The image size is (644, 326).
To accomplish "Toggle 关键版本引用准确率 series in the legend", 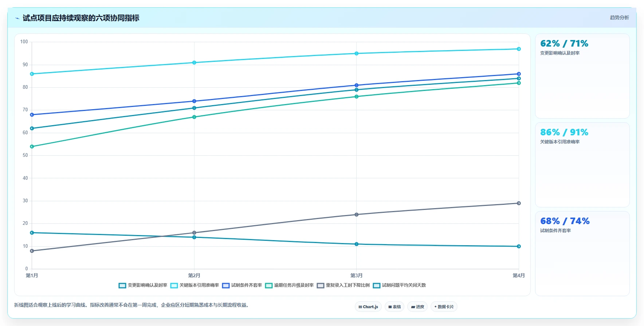I will click(x=195, y=285).
